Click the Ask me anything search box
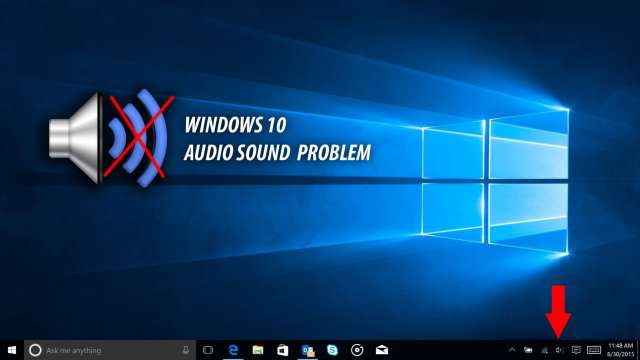This screenshot has width=640, height=360. (x=110, y=350)
